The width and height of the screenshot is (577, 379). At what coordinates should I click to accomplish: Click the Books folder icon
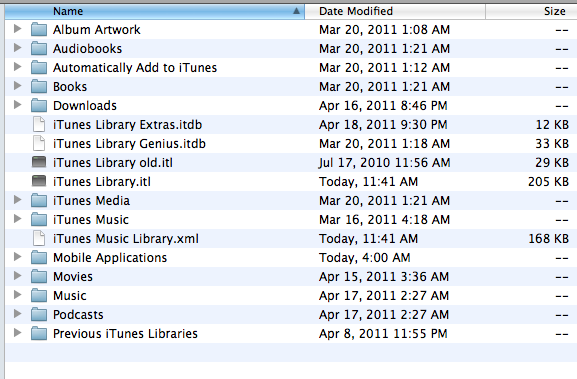coord(39,86)
